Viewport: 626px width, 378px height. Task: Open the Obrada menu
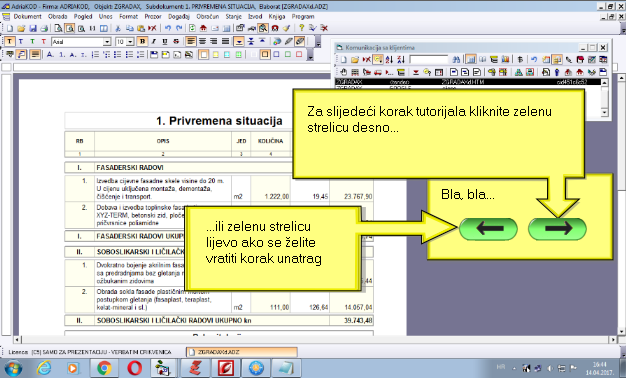(x=57, y=17)
